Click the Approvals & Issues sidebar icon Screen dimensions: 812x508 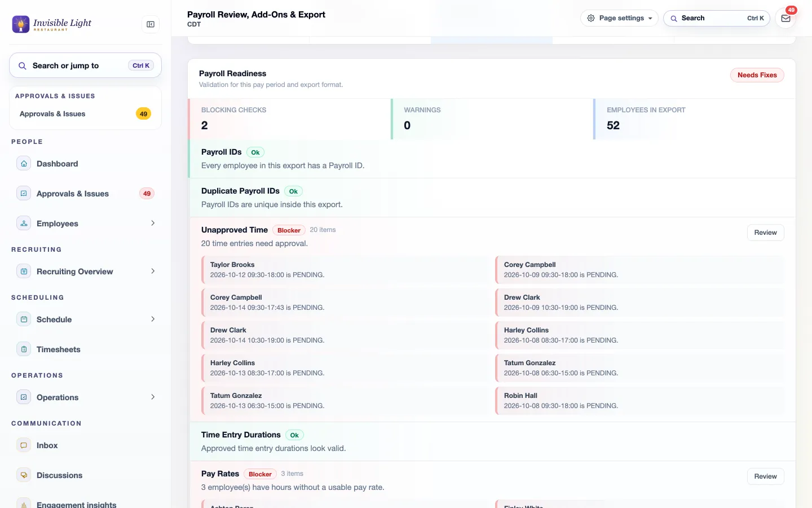point(24,194)
